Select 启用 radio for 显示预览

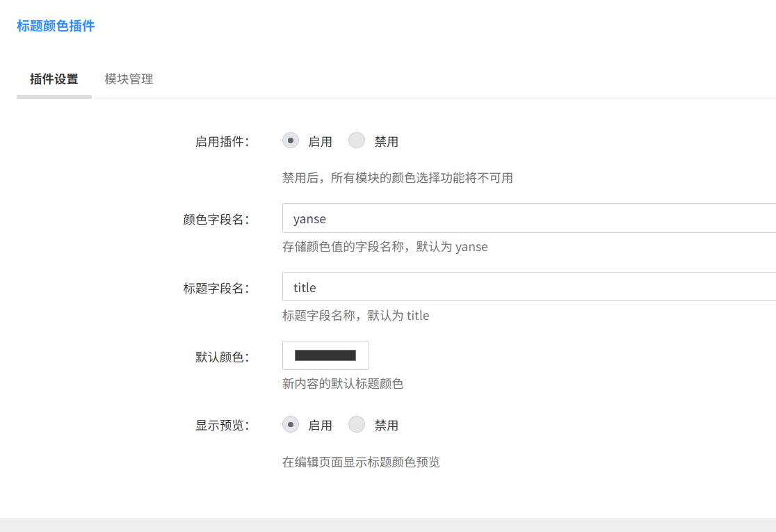click(x=291, y=425)
